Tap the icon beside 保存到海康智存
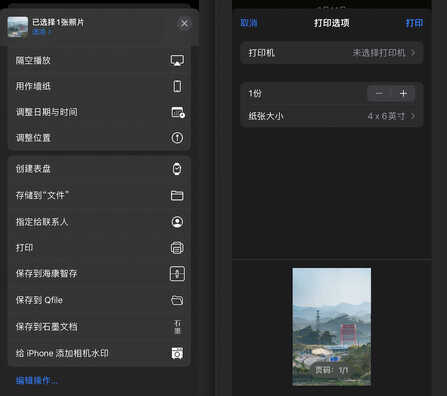Viewport: 447px width, 396px height. (x=177, y=274)
